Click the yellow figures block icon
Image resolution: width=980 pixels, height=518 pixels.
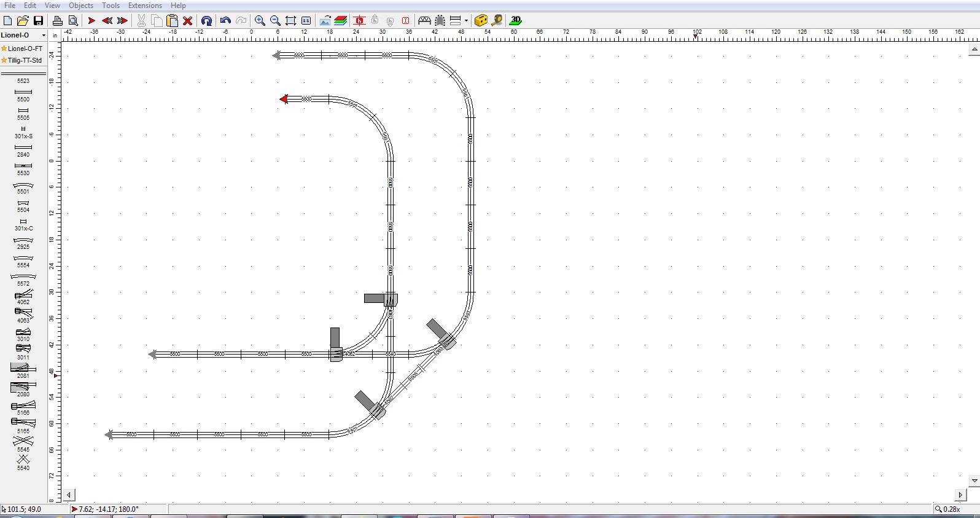(x=481, y=20)
